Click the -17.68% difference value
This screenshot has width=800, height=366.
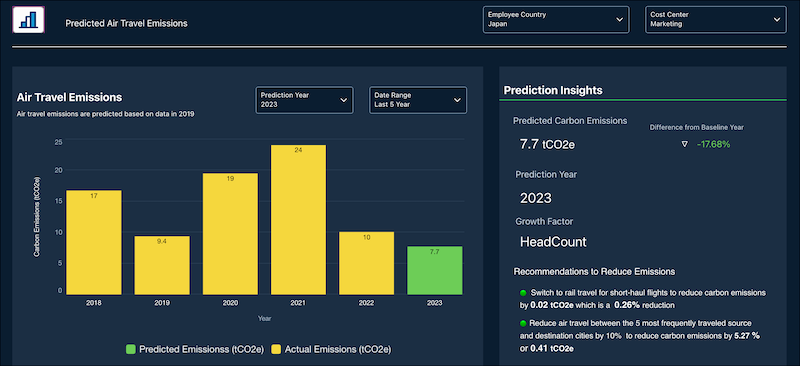(x=713, y=145)
